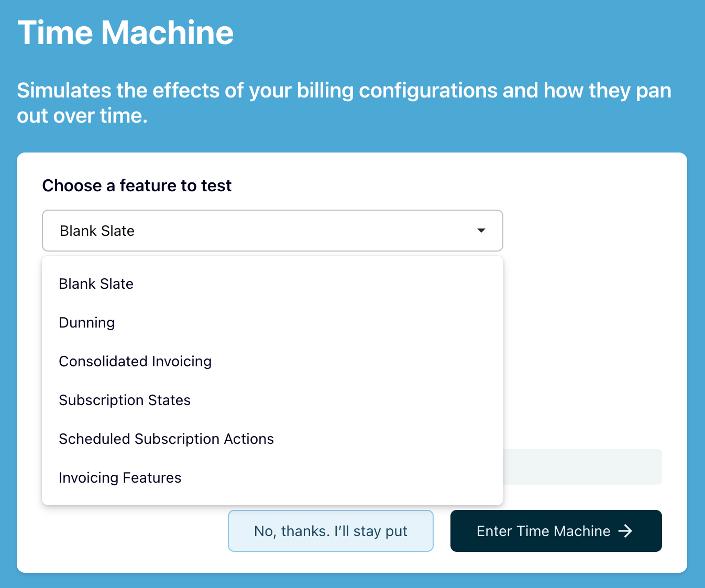Select the Blank Slate option in list
This screenshot has height=588, width=705.
(96, 284)
